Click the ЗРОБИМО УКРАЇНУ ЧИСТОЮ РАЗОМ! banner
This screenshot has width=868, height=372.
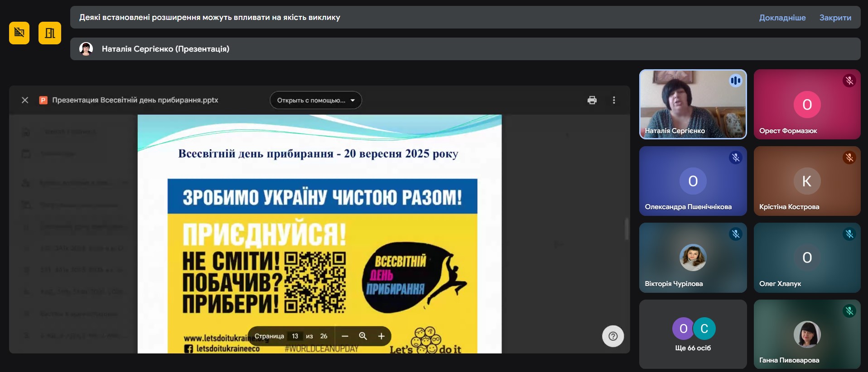[322, 196]
